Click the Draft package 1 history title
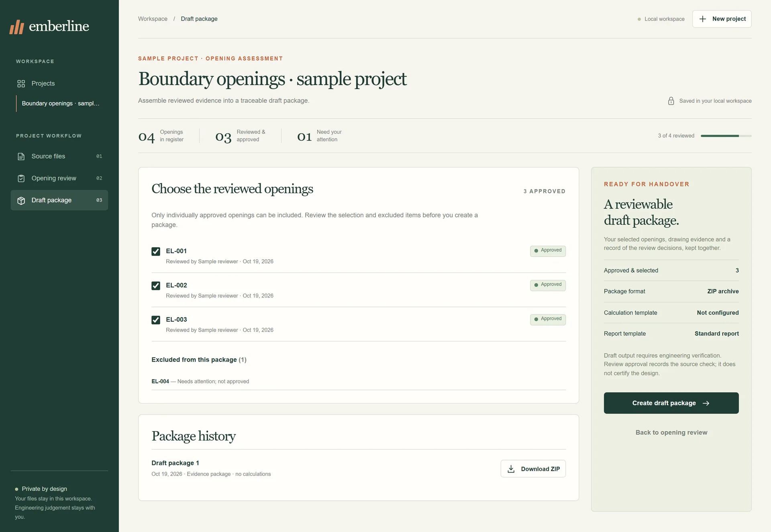Screen dimensions: 771x532 click(x=175, y=463)
